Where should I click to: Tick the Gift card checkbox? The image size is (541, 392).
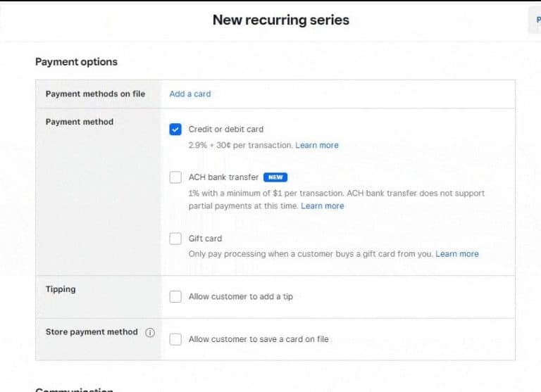click(x=175, y=239)
